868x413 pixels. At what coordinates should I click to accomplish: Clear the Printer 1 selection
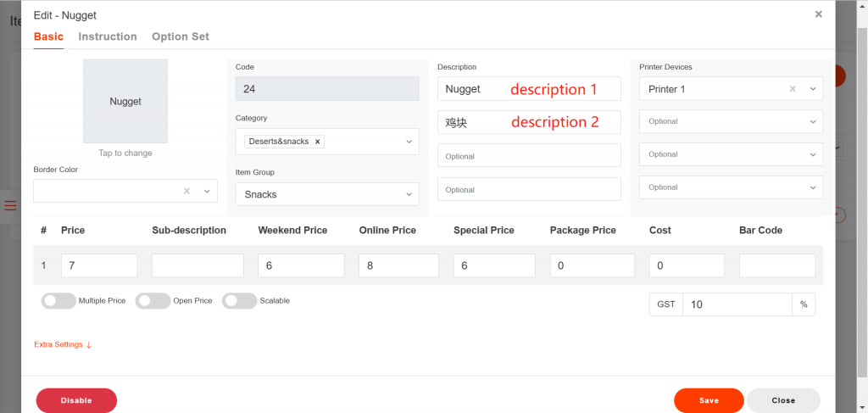(793, 89)
